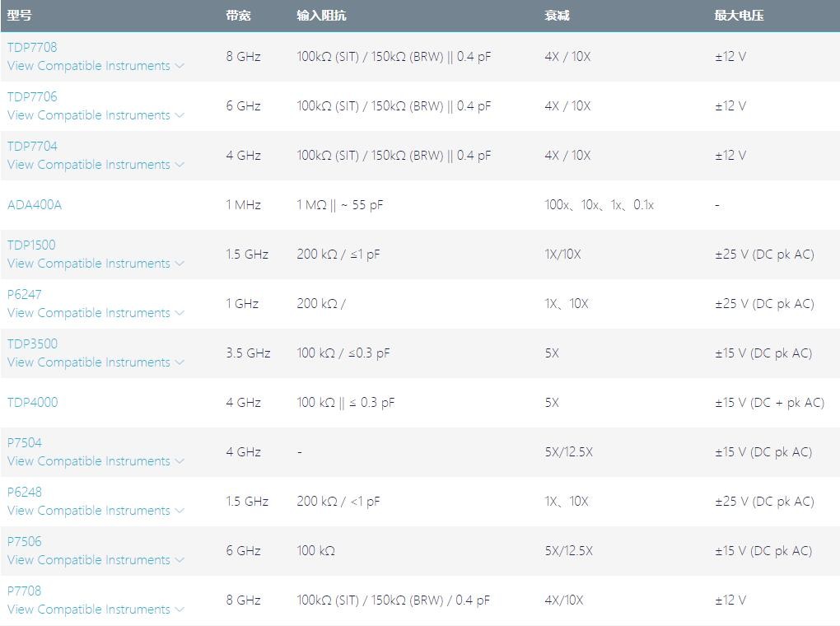Image resolution: width=840 pixels, height=626 pixels.
Task: Click the 衰减 column header
Action: point(558,15)
